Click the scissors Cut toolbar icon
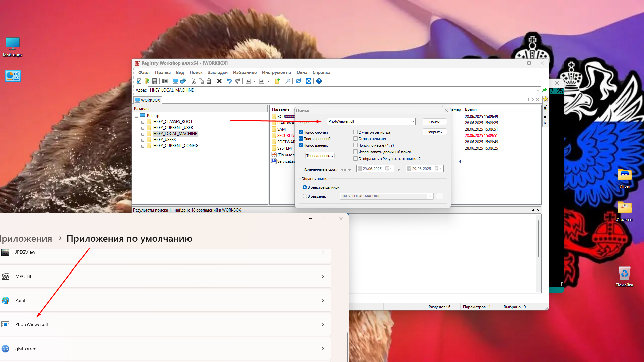644x362 pixels. 194,81
